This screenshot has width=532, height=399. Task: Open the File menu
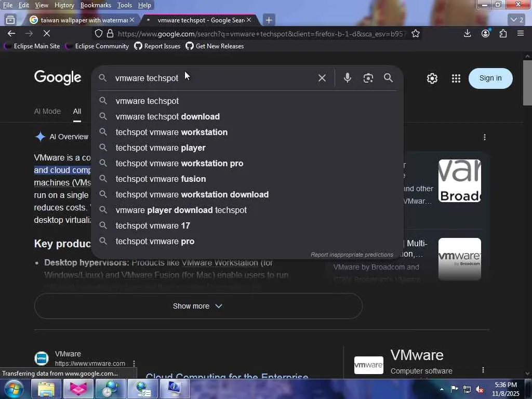click(x=7, y=5)
